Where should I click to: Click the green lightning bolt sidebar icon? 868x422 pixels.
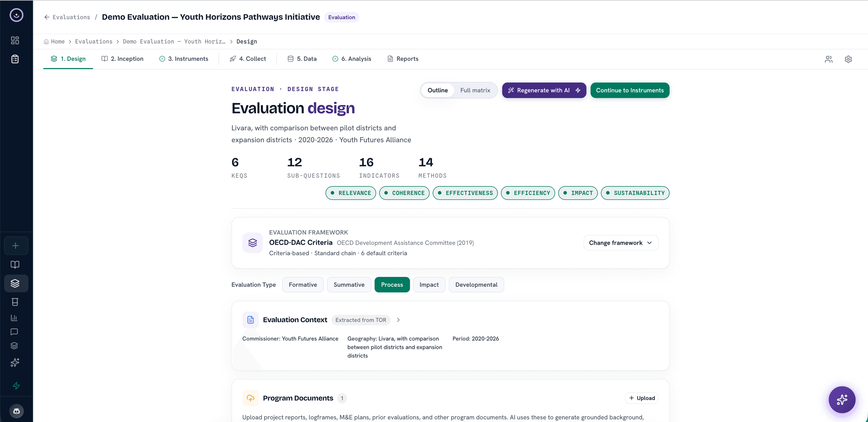coord(16,386)
